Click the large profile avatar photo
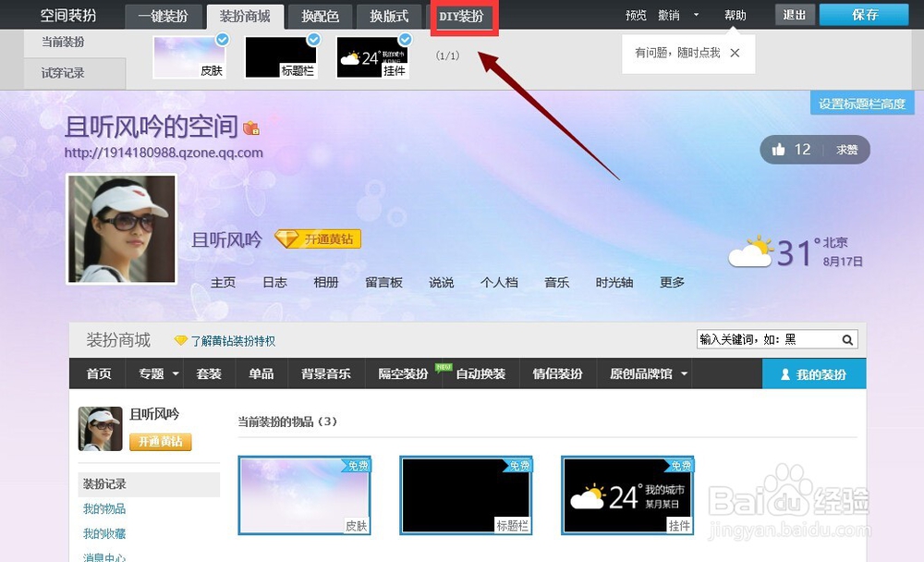The image size is (924, 562). 122,229
